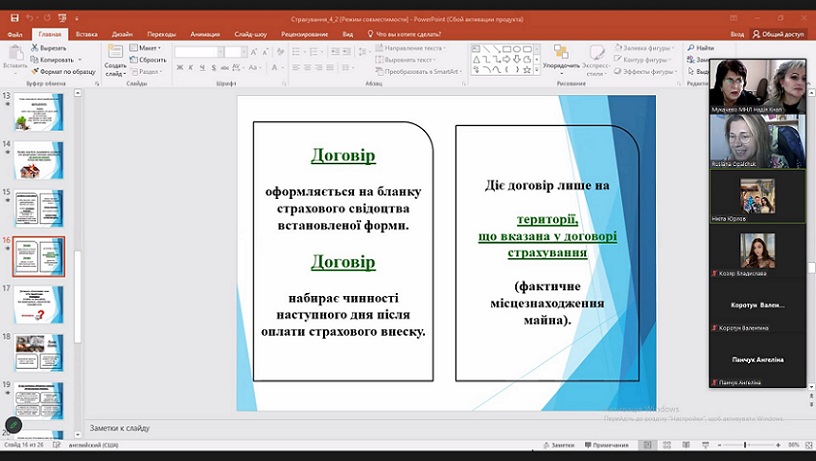
Task: Click the Save icon in quick access toolbar
Action: click(15, 18)
